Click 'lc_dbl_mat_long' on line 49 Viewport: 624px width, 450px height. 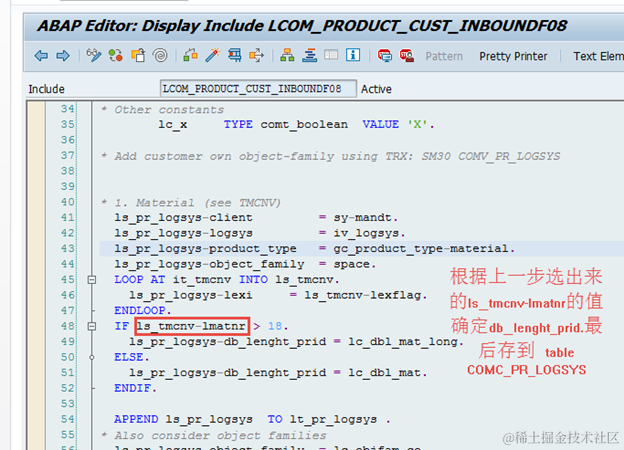(x=402, y=342)
